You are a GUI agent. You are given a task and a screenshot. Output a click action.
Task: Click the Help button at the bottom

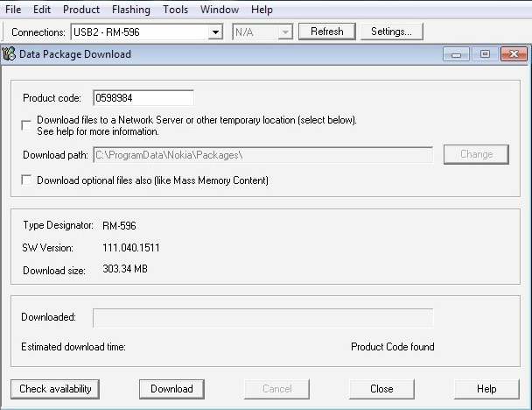coord(486,389)
